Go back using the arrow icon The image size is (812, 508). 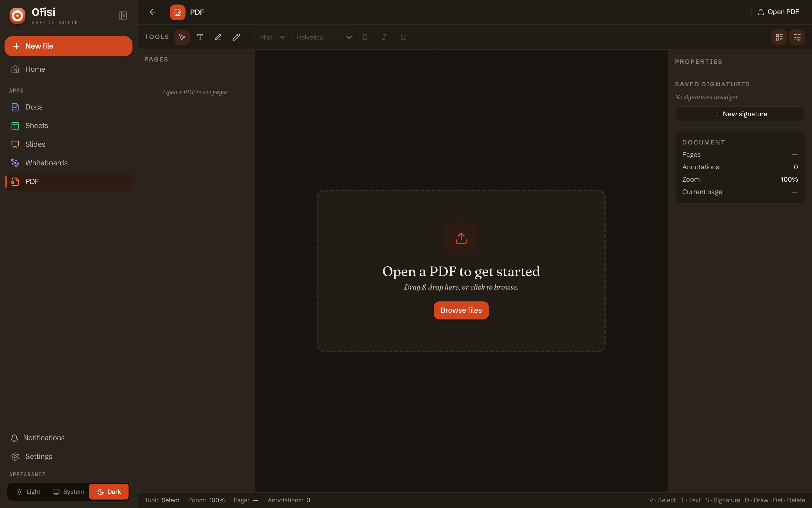click(x=152, y=12)
